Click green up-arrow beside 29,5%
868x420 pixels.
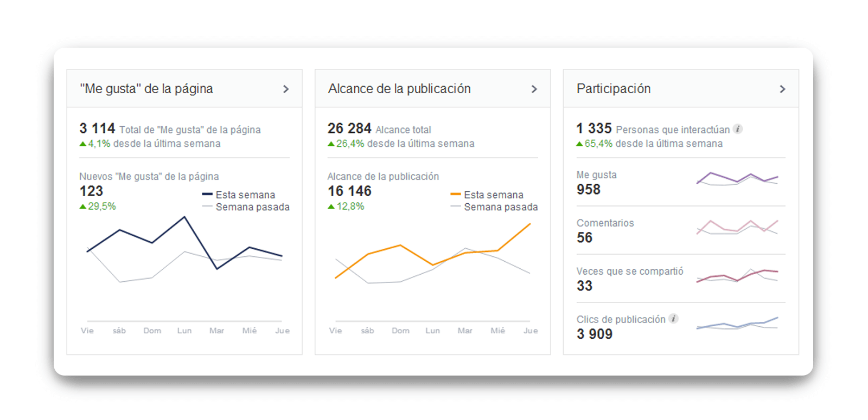(x=83, y=206)
